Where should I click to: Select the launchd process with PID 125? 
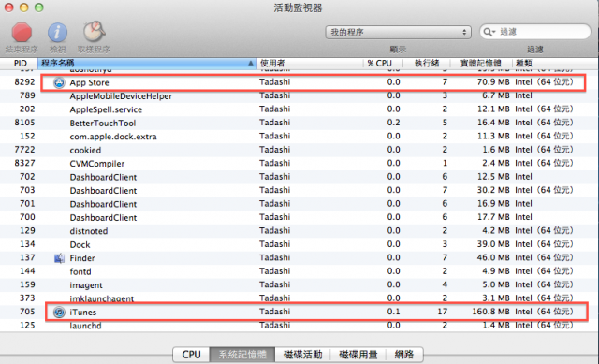click(299, 326)
